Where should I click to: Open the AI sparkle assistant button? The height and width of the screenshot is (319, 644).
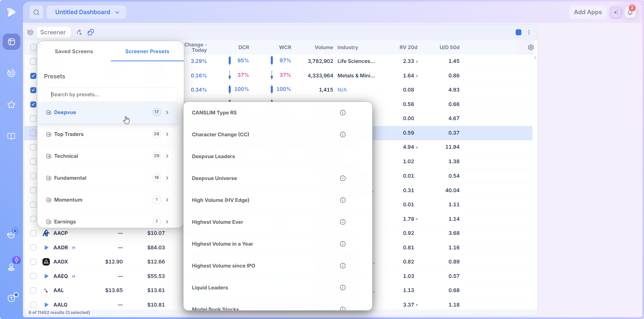point(616,12)
